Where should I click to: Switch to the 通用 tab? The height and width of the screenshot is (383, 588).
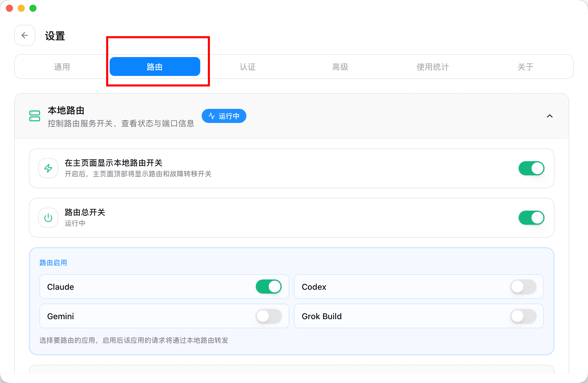pyautogui.click(x=62, y=67)
